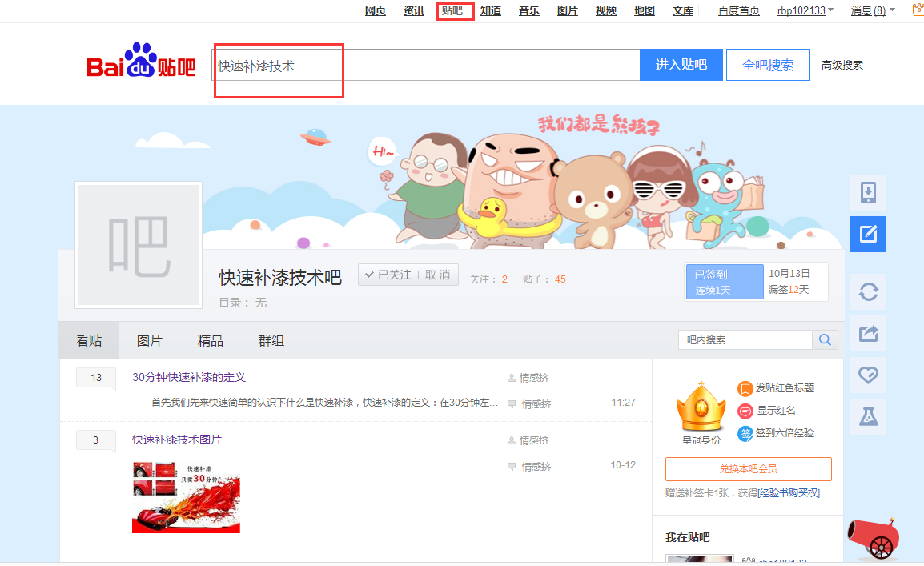
Task: Click 音乐 in top navigation
Action: (529, 10)
